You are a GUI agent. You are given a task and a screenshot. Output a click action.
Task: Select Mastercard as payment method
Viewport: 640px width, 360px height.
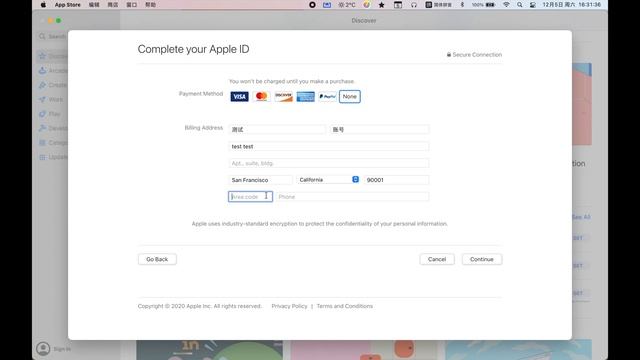pyautogui.click(x=261, y=96)
